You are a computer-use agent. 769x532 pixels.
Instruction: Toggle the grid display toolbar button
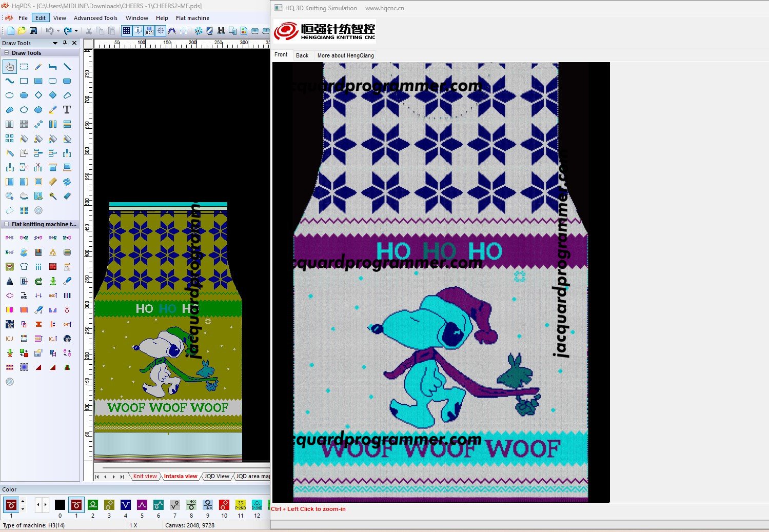126,31
